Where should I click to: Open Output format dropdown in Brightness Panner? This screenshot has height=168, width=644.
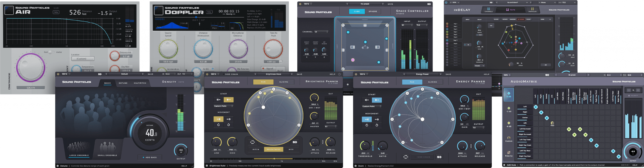pyautogui.click(x=331, y=126)
